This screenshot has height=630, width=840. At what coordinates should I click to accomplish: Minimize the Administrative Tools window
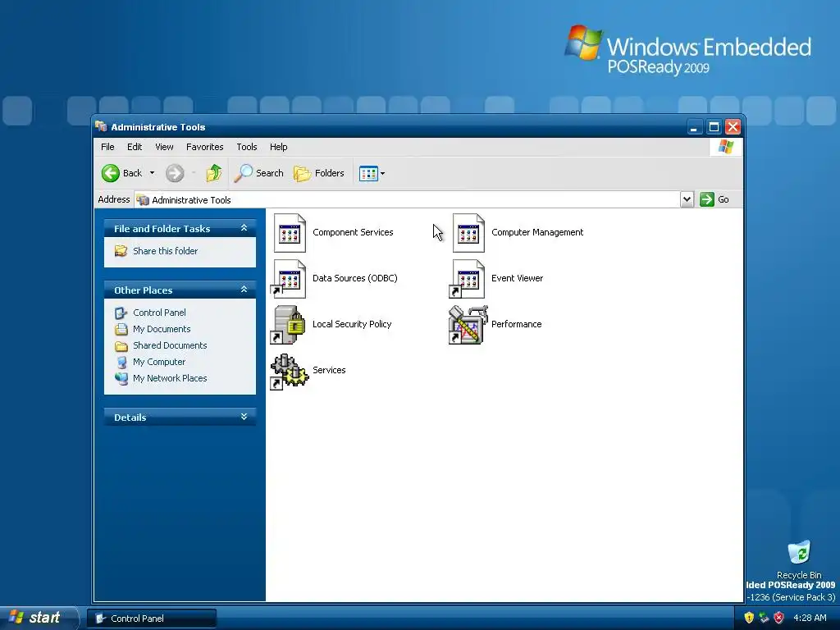[x=694, y=127]
